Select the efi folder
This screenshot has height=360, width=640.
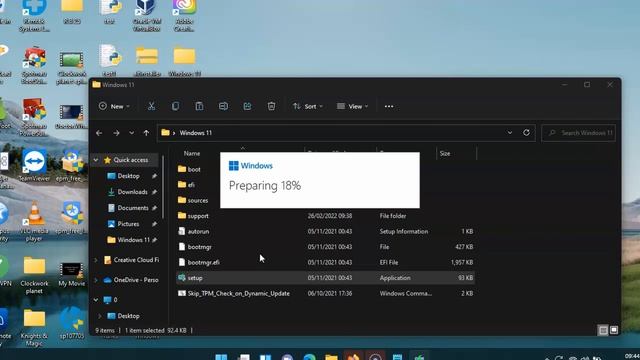(191, 185)
